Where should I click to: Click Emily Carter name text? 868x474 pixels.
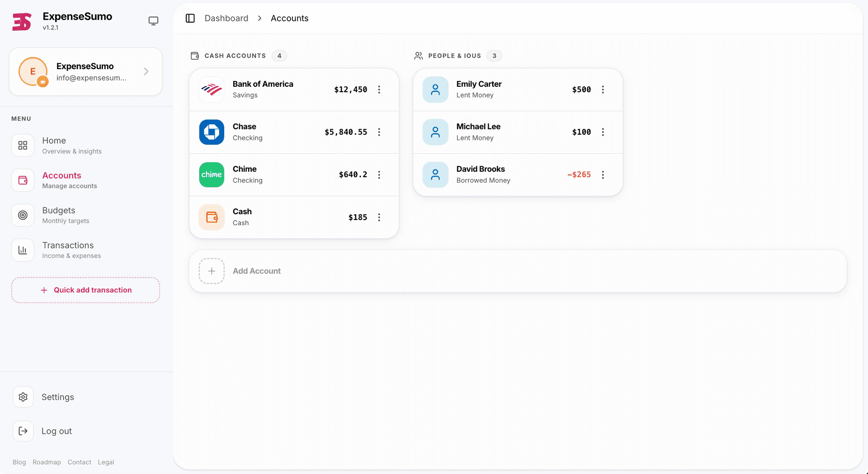click(479, 84)
